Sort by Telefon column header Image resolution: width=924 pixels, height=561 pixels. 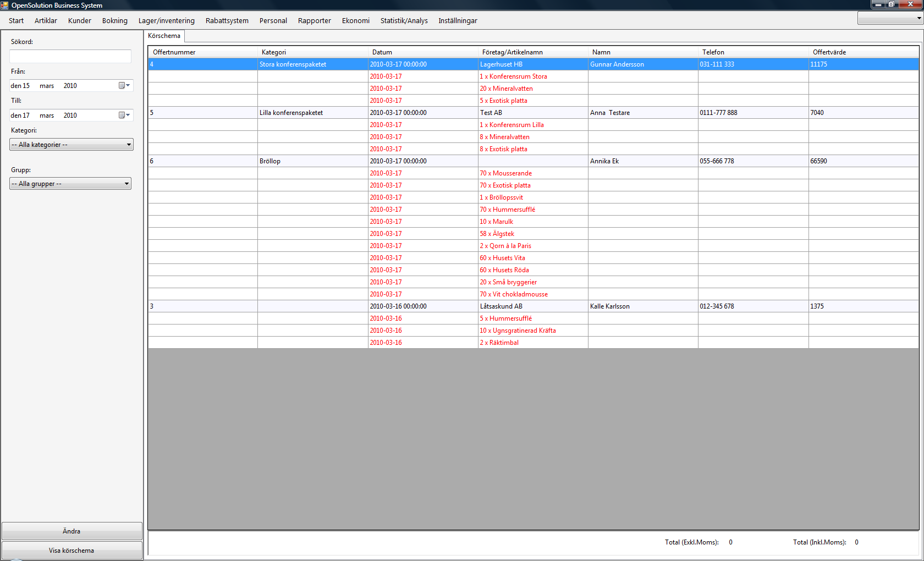[753, 52]
